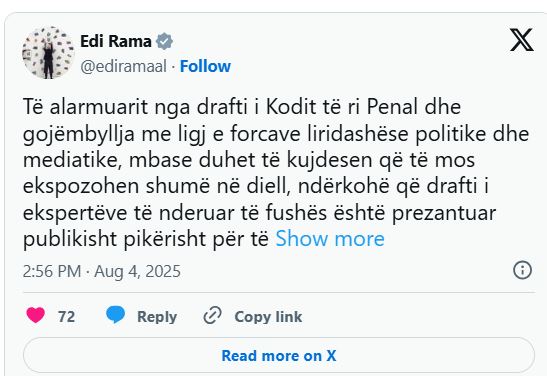Open the 2:56 PM · Aug 4, 2025 timestamp
Screen dimensions: 547x376
pyautogui.click(x=102, y=271)
